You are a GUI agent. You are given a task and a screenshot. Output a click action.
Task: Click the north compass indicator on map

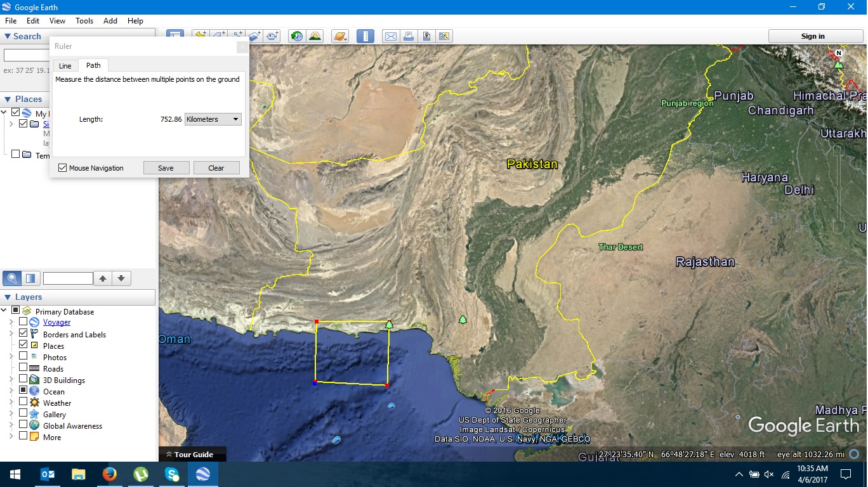click(x=839, y=53)
